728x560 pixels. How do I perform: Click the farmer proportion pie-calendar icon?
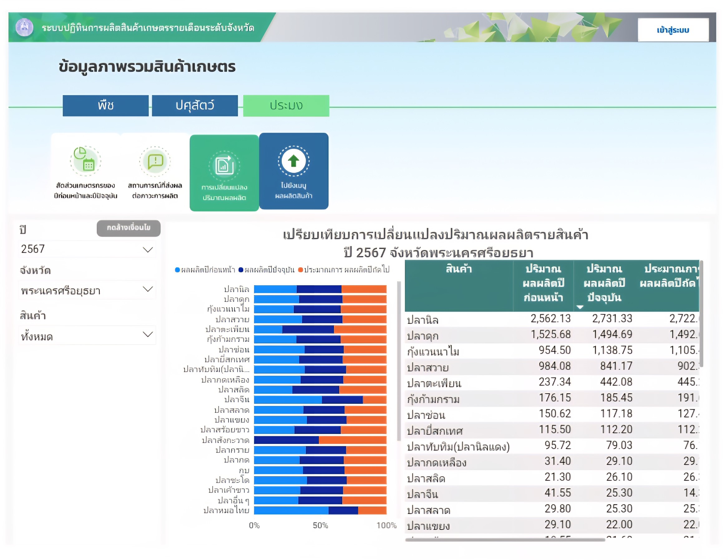pos(85,161)
